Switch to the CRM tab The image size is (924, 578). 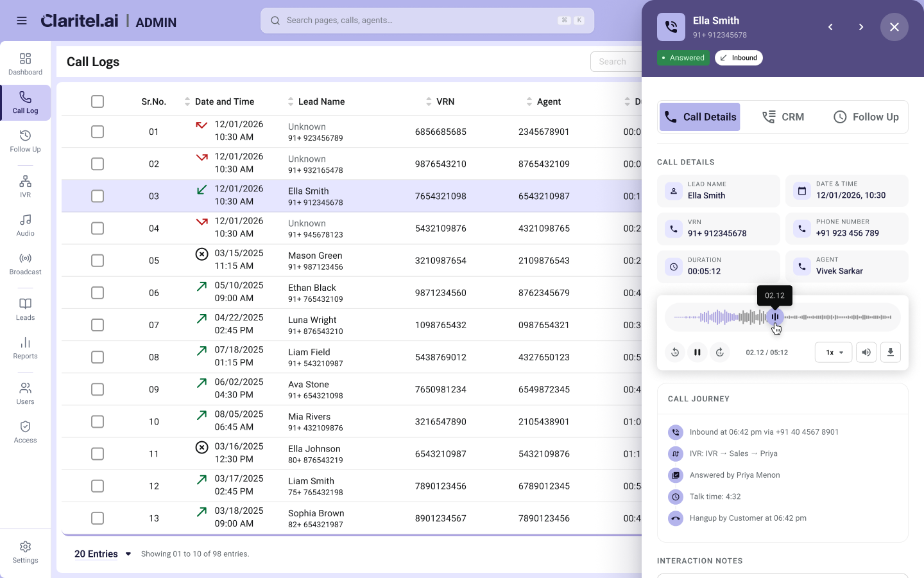point(783,117)
